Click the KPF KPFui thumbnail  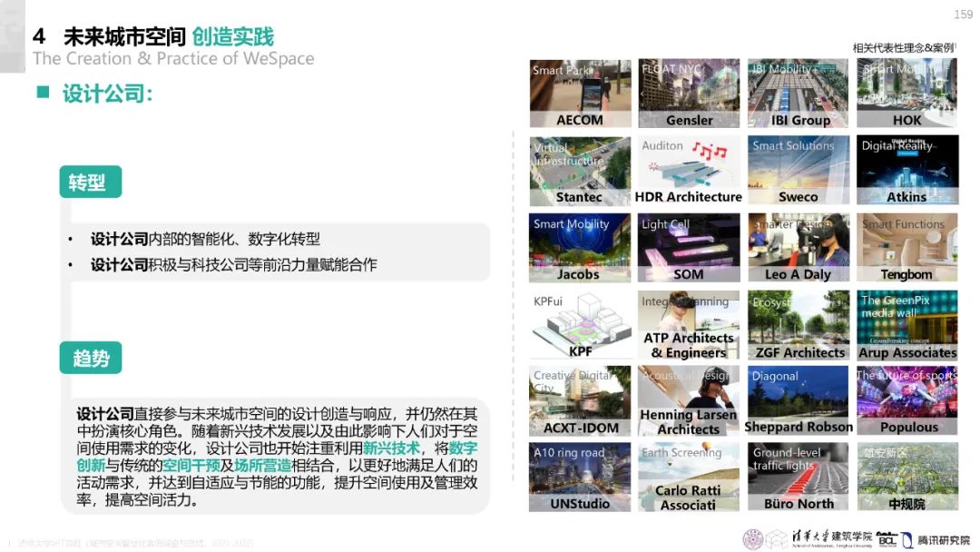point(580,325)
